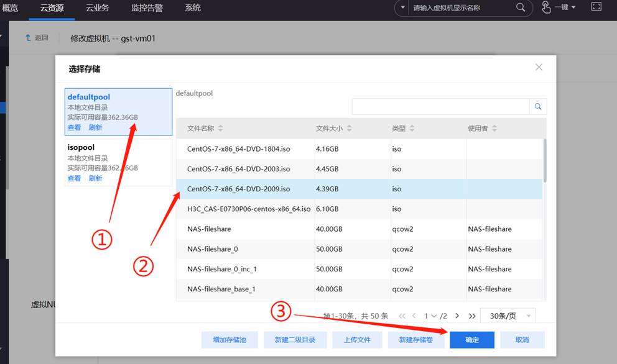Sort by file size column arrows
This screenshot has width=617, height=364.
pos(349,129)
